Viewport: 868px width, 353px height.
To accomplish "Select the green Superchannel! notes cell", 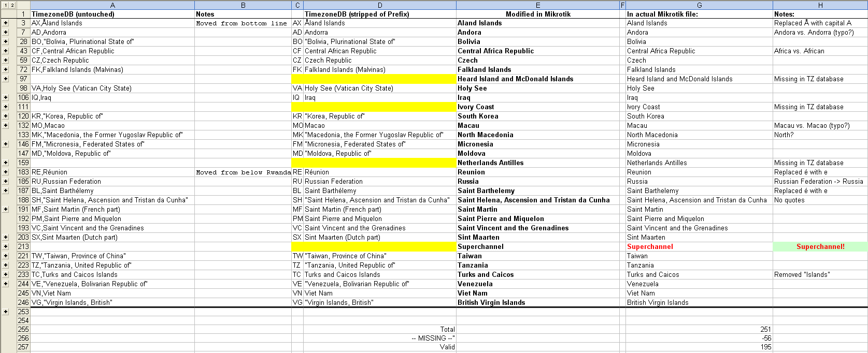I will (820, 246).
